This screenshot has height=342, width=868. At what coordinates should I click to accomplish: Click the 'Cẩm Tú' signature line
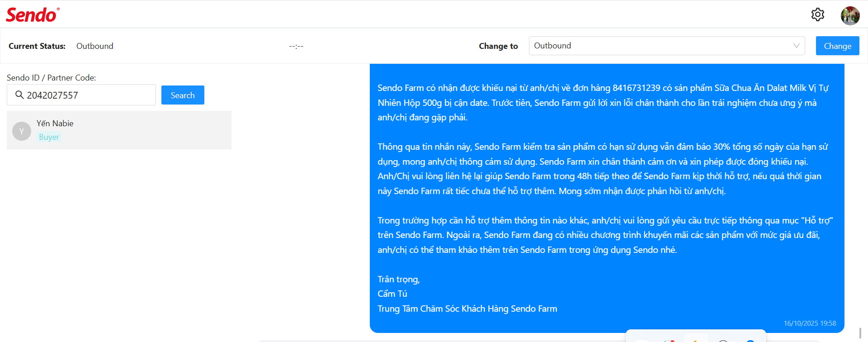point(392,294)
